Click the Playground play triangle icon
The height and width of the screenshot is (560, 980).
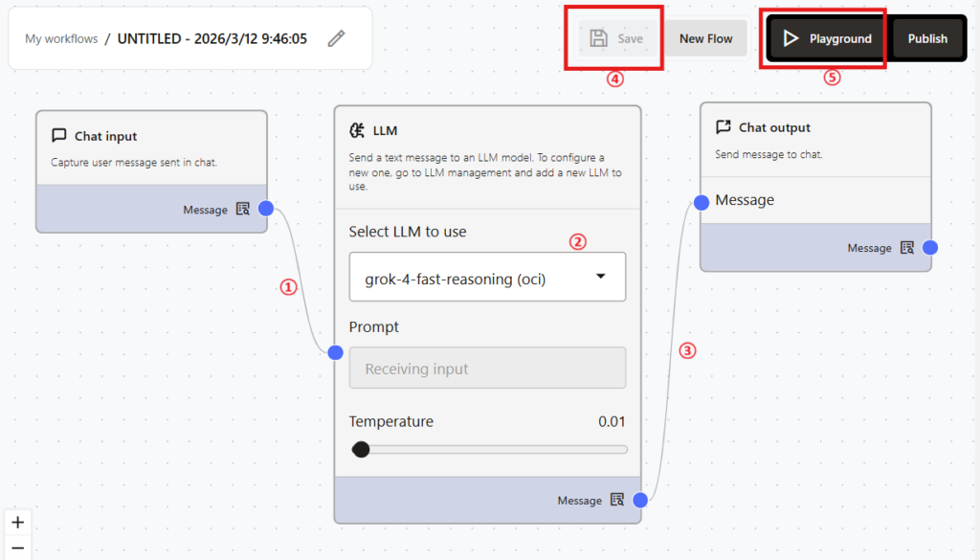coord(791,38)
